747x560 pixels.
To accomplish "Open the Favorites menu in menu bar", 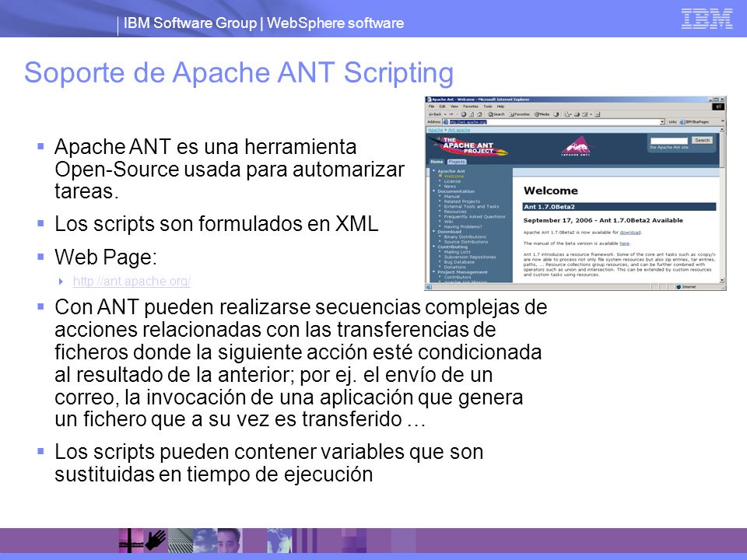I will 471,107.
